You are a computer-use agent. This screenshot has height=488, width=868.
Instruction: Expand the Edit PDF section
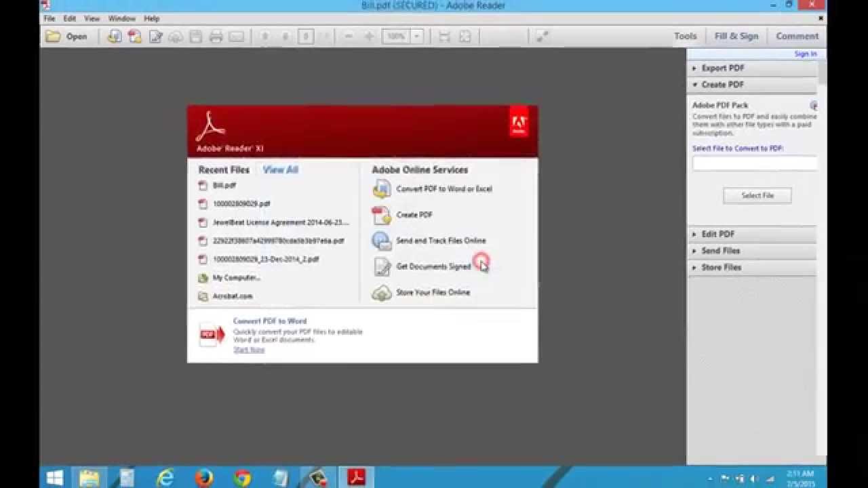tap(752, 234)
